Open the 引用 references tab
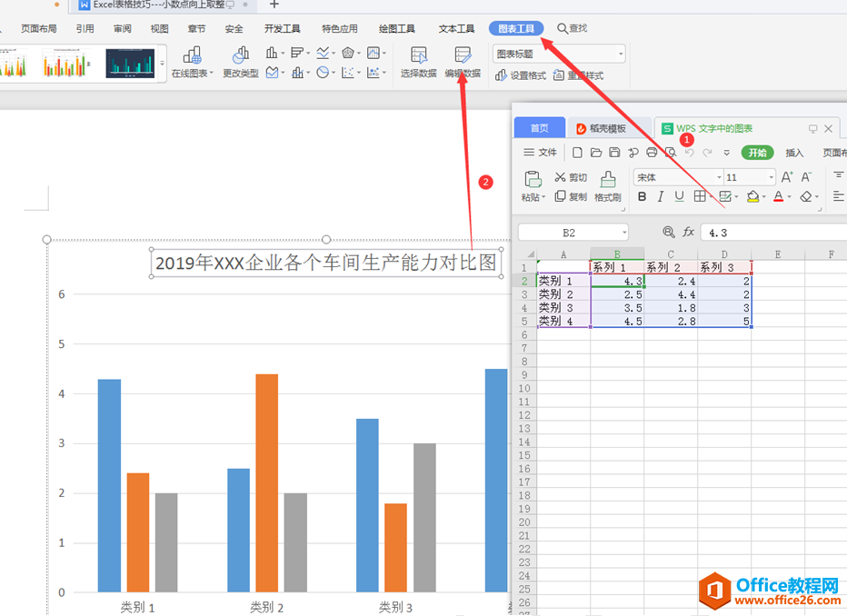The height and width of the screenshot is (616, 847). [85, 28]
